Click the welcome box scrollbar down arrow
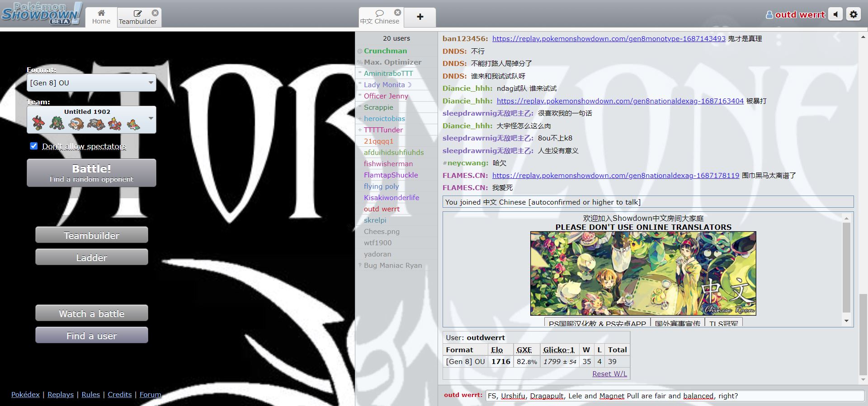868x406 pixels. tap(847, 321)
